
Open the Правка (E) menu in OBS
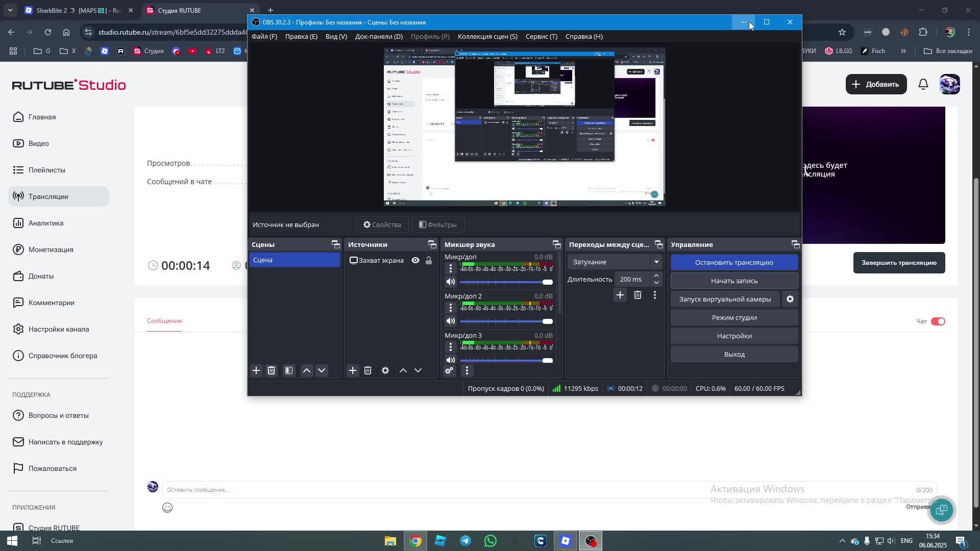(301, 36)
